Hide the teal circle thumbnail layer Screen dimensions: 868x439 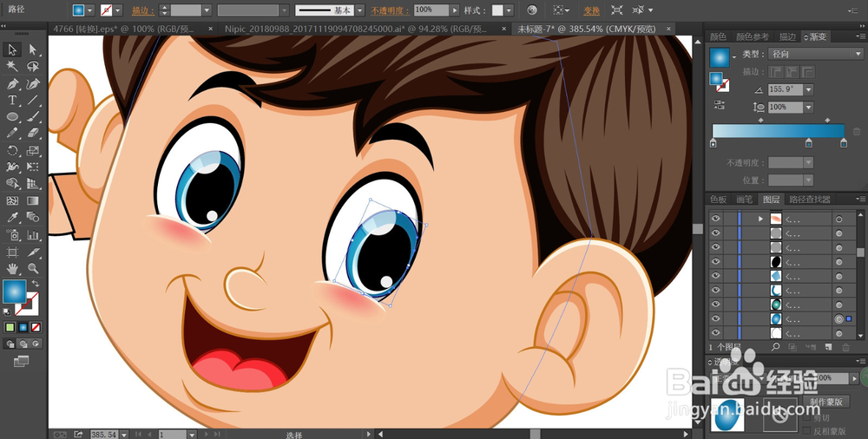[716, 304]
